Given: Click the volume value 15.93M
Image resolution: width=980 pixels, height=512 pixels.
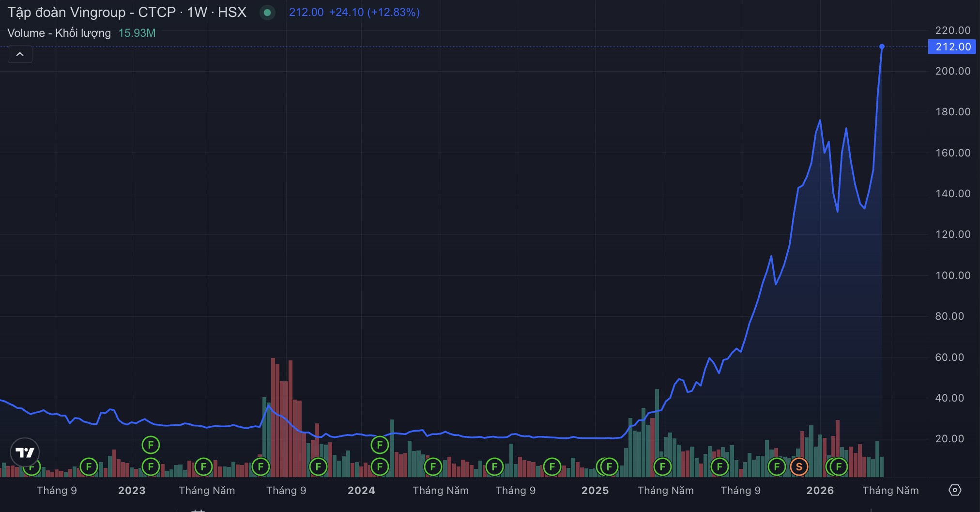Looking at the screenshot, I should point(137,33).
